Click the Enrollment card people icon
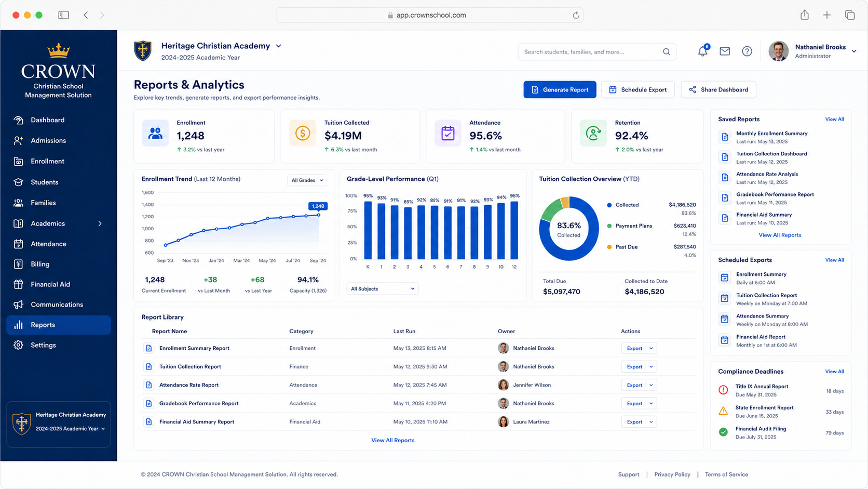This screenshot has width=868, height=489. pos(155,134)
